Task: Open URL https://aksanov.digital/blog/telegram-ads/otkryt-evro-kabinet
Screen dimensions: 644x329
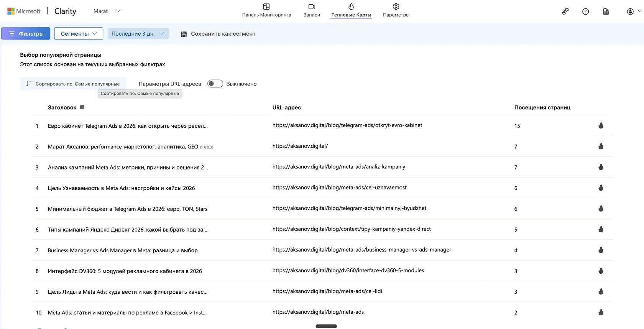Action: pos(347,125)
